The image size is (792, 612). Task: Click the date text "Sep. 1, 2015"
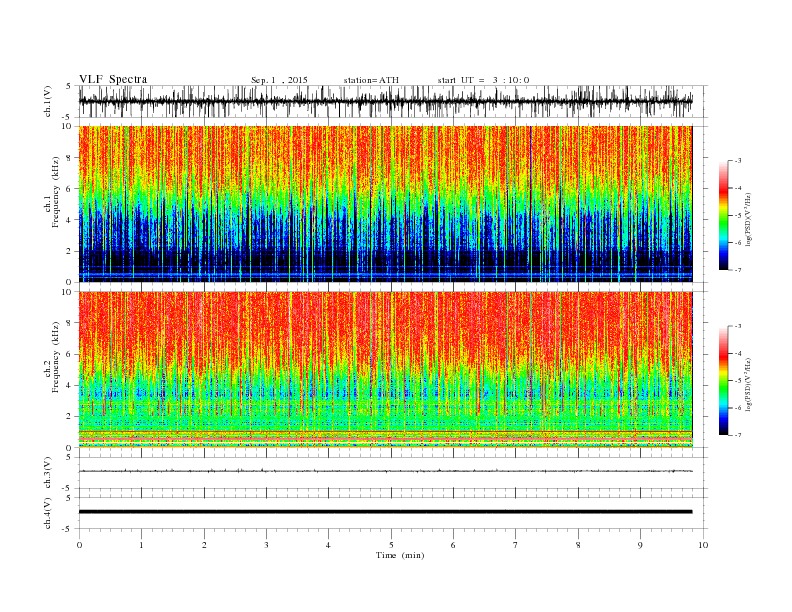point(279,80)
